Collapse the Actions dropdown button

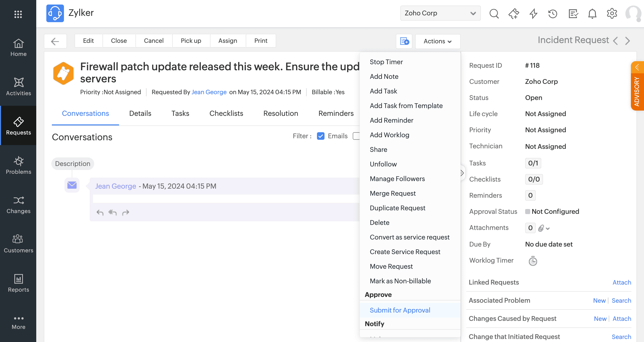click(438, 41)
